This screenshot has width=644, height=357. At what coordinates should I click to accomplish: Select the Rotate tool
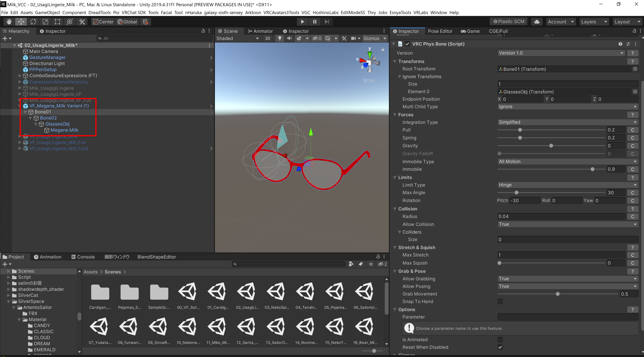[33, 22]
